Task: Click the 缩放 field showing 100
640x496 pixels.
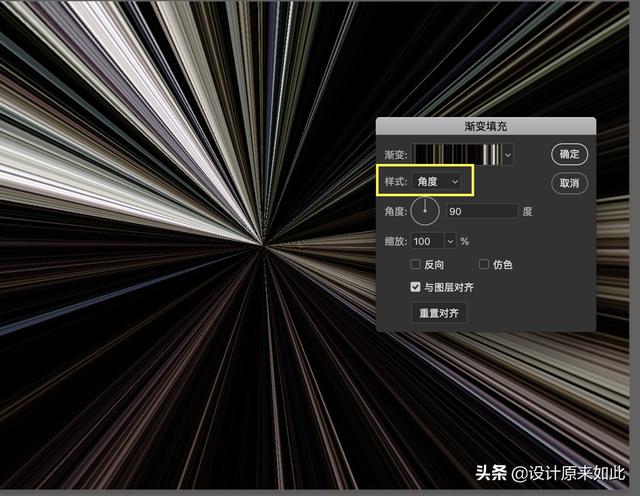Action: click(x=428, y=241)
